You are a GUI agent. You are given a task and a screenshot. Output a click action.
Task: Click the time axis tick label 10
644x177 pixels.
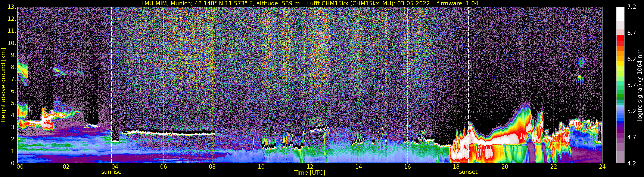coord(261,167)
